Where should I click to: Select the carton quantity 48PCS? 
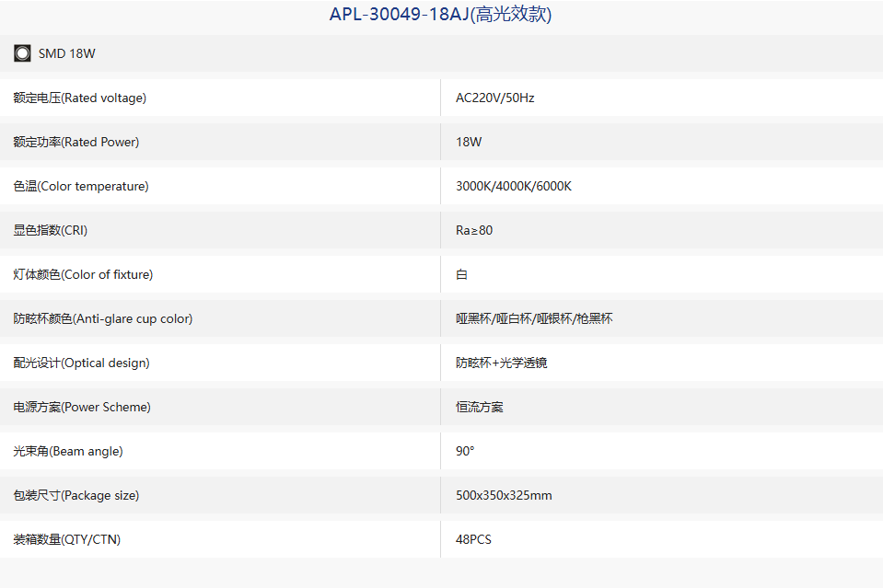tap(473, 539)
